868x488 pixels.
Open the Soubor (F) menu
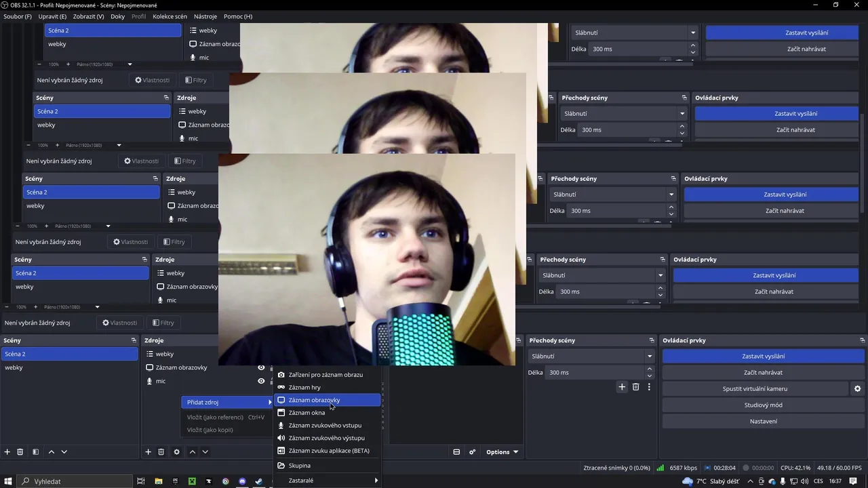(x=18, y=16)
